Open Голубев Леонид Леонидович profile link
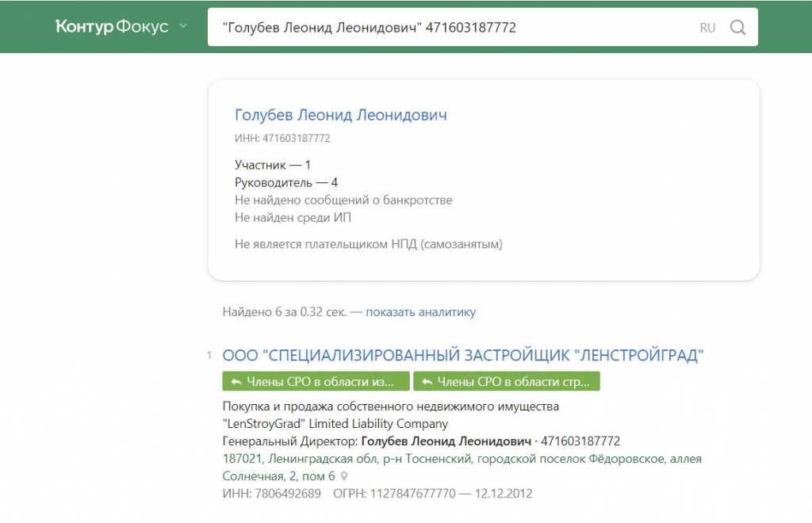812x523 pixels. click(341, 115)
